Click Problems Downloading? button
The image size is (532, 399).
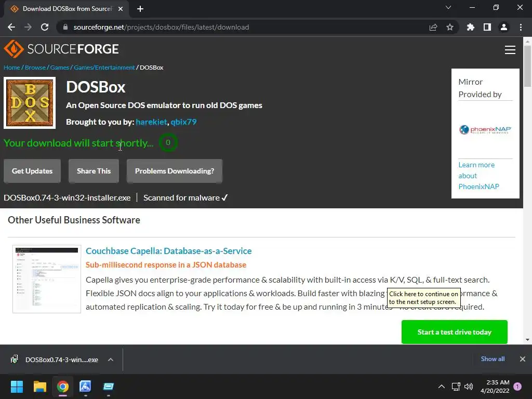pos(175,171)
